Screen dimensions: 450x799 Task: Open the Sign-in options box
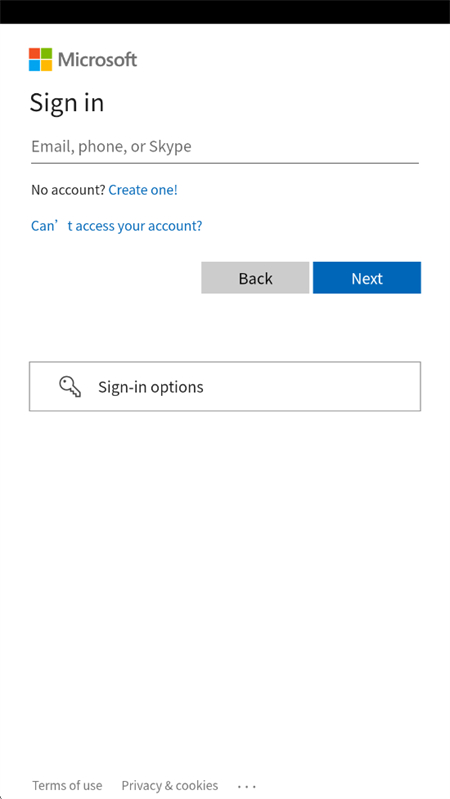[225, 386]
